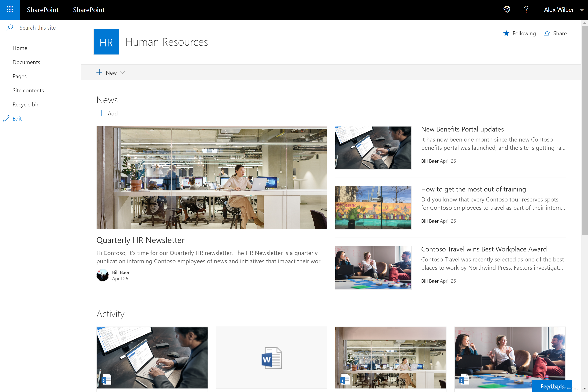
Task: Open the app launcher waffle icon
Action: [x=10, y=9]
